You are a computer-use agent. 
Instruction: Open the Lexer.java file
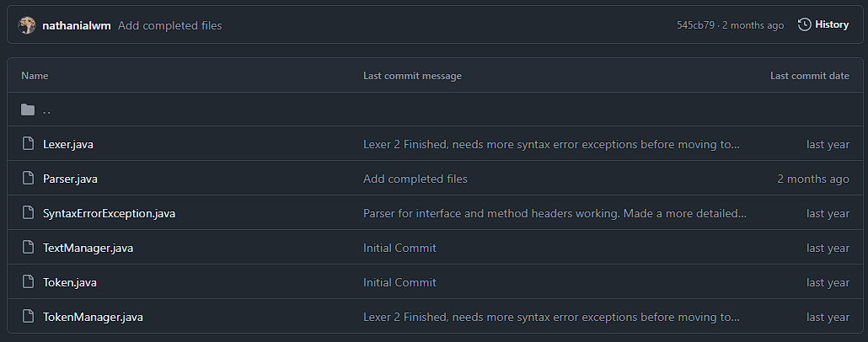68,144
